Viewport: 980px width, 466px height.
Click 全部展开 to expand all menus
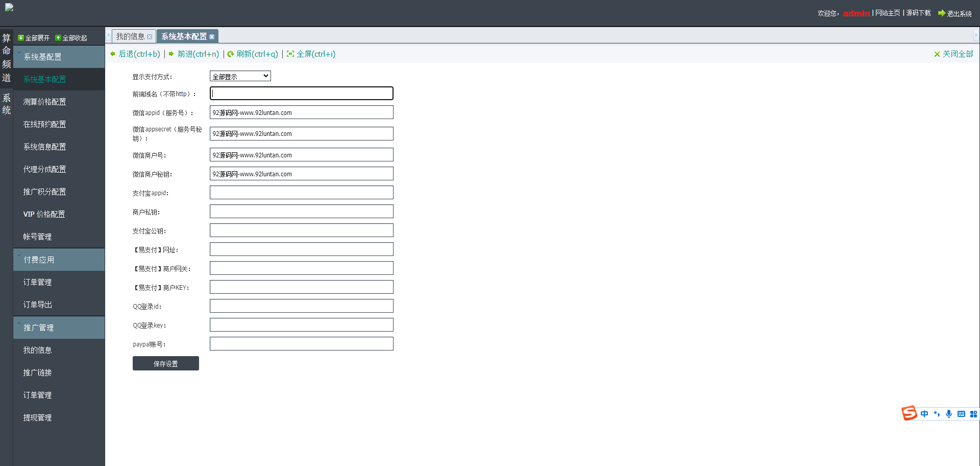point(37,38)
